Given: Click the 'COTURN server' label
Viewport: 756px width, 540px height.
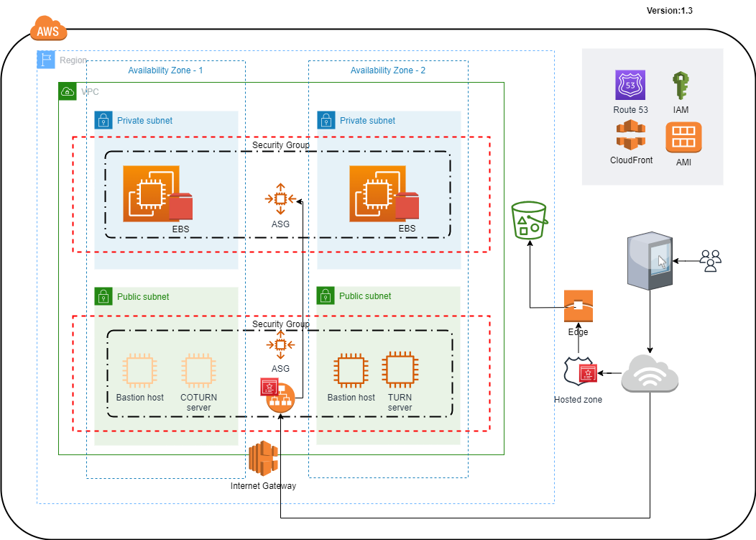Looking at the screenshot, I should point(198,403).
